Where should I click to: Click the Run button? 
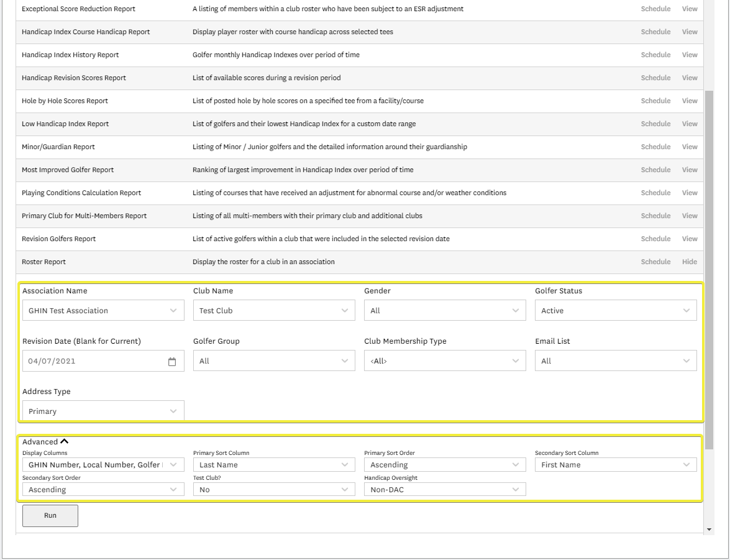(x=50, y=515)
